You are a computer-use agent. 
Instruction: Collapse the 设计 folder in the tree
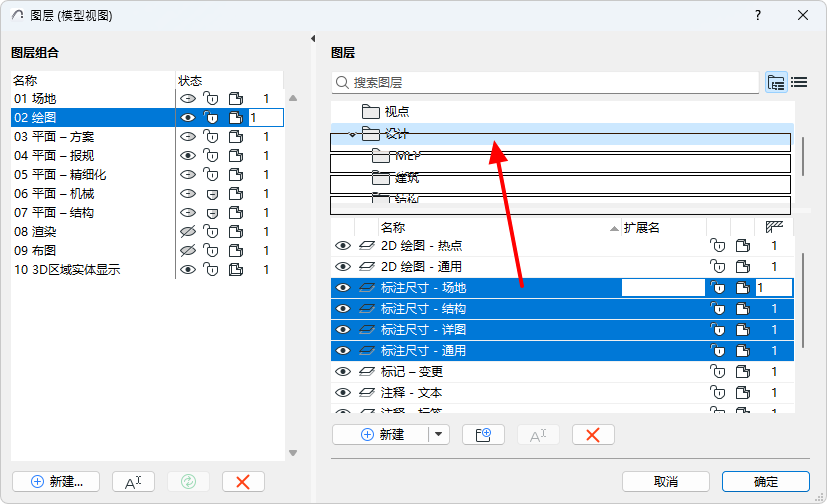[352, 135]
